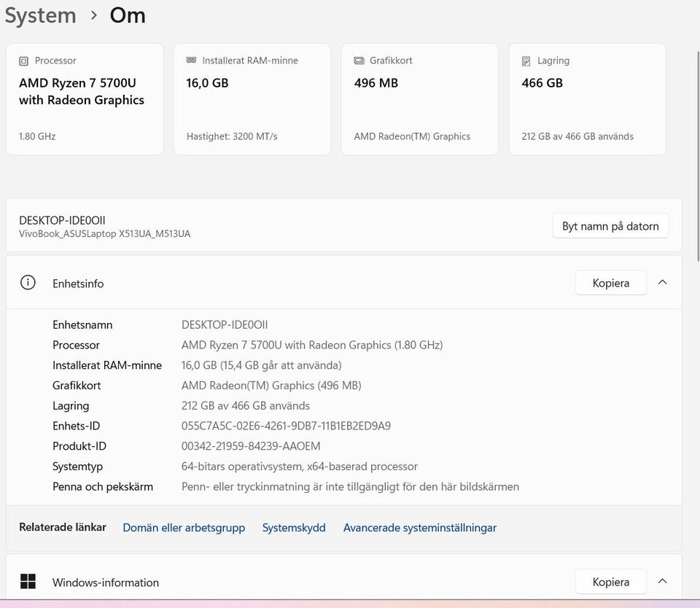Select Produkt-ID value 00342-21959-84239-AAOEM

point(251,446)
